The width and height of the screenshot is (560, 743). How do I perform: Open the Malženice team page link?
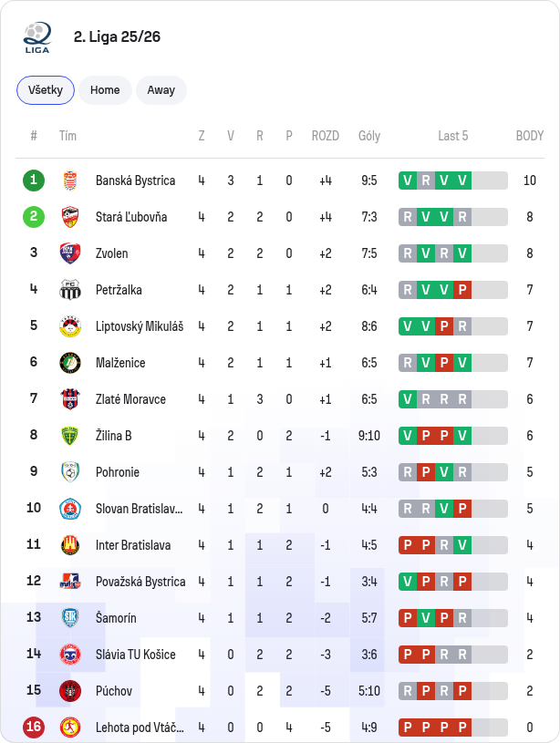[120, 363]
